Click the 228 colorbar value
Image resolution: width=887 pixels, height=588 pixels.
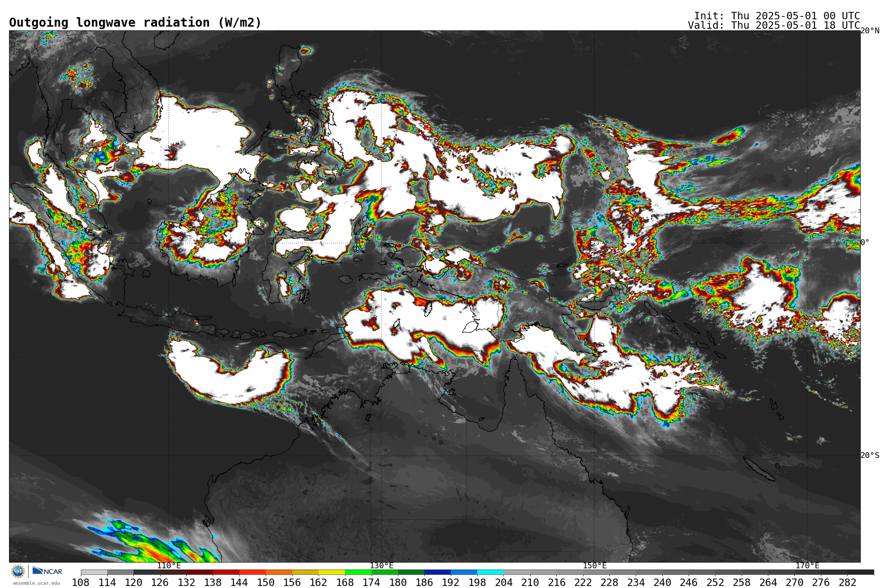click(x=609, y=582)
